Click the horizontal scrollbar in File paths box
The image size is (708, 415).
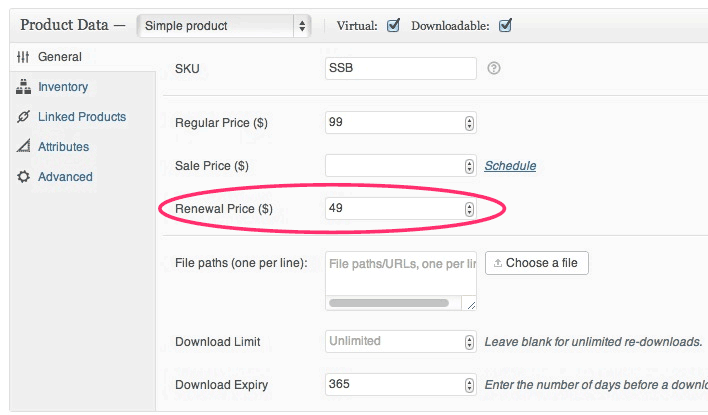389,303
